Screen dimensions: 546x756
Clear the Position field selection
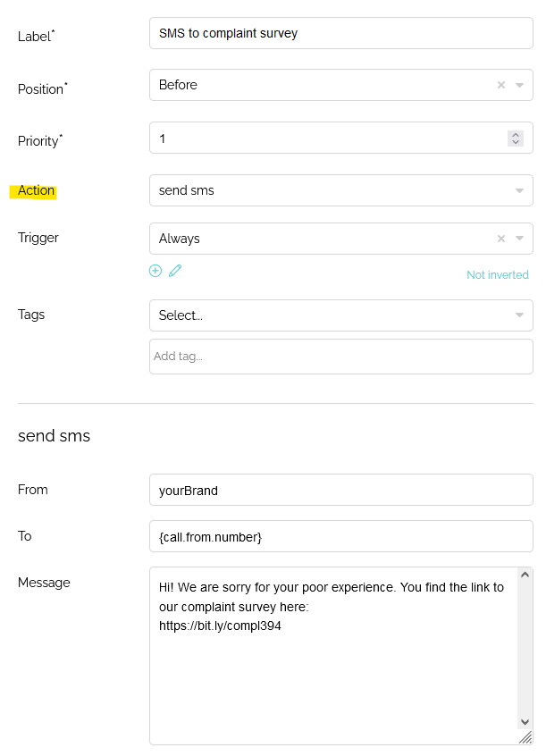tap(501, 85)
